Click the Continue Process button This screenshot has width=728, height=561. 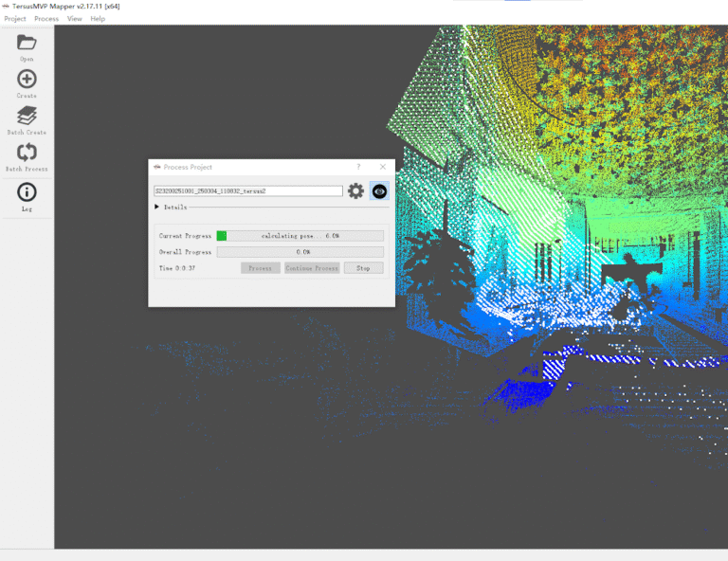[312, 268]
